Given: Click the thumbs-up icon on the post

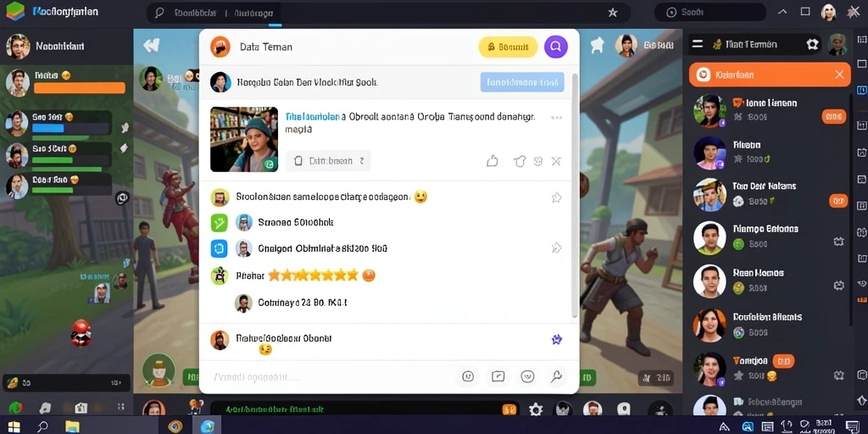Looking at the screenshot, I should (x=492, y=161).
